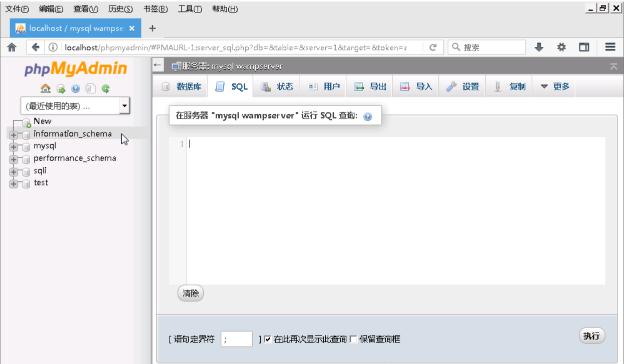Open the 文件(F) menu
The width and height of the screenshot is (624, 364).
[17, 9]
